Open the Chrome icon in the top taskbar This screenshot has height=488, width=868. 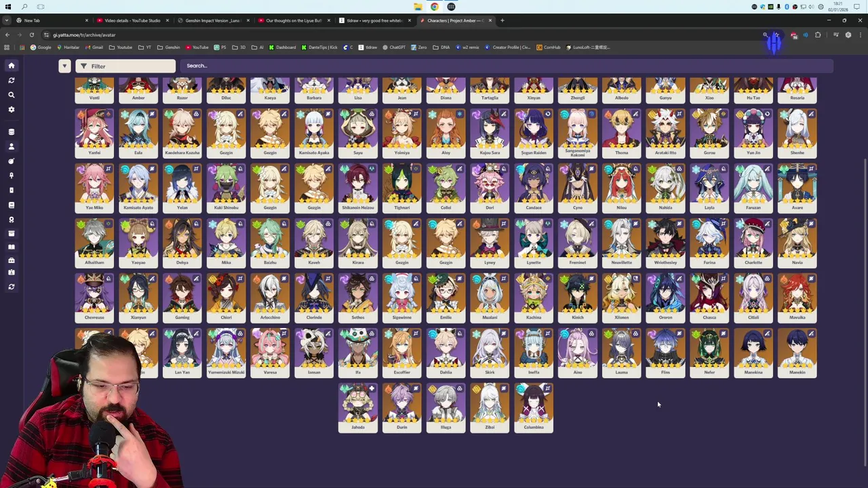coord(435,7)
